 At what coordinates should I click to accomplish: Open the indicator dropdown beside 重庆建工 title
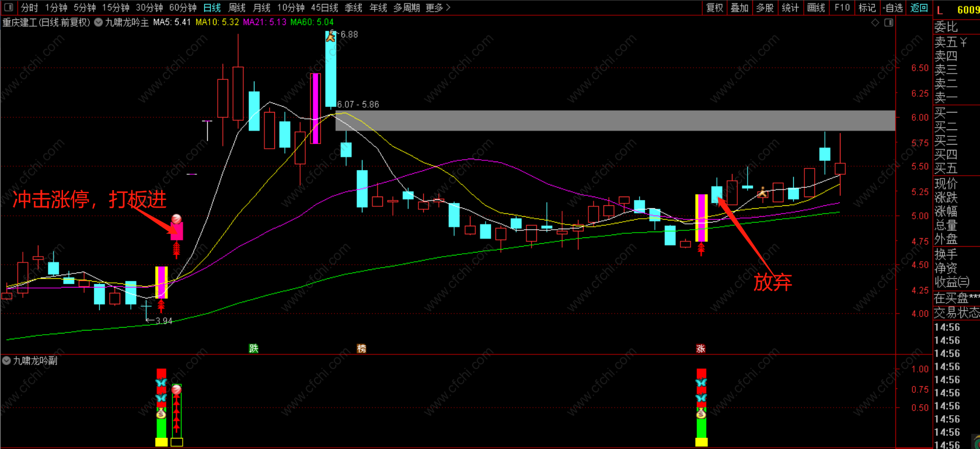99,22
